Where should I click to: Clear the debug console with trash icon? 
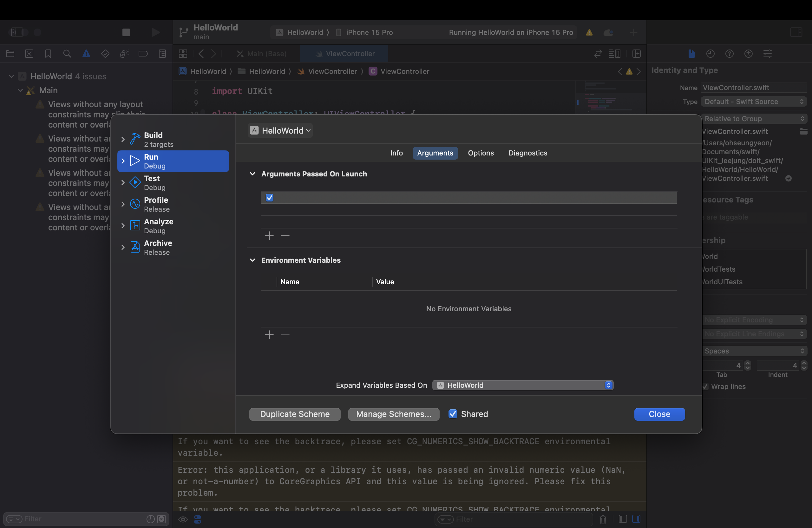603,519
